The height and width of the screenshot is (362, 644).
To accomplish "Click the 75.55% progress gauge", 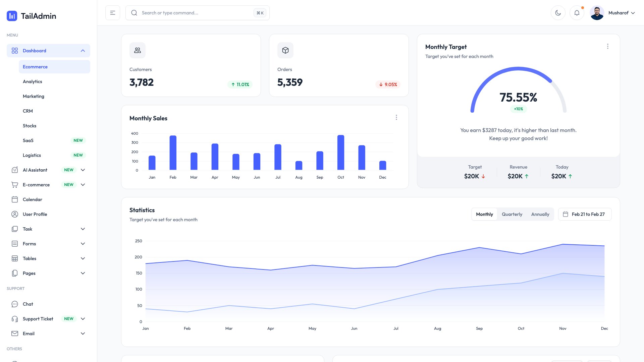I will [518, 98].
